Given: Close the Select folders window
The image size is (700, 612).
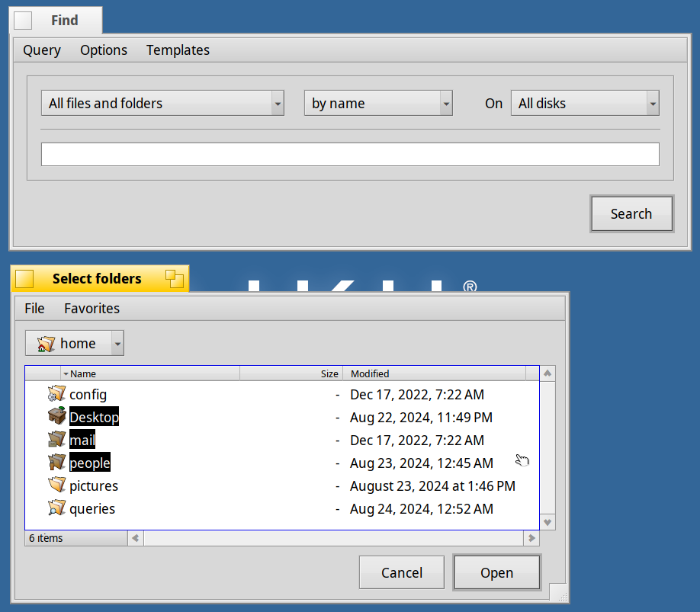Looking at the screenshot, I should [24, 279].
